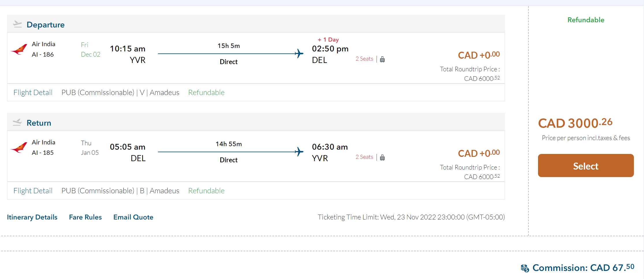Click Air India logo for flight AI-185

pyautogui.click(x=19, y=148)
